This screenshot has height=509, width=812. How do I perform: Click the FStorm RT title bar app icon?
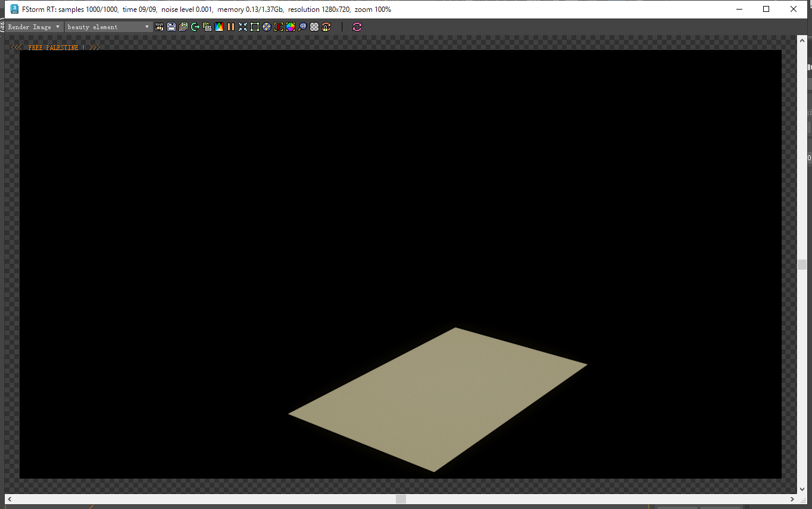(x=15, y=9)
